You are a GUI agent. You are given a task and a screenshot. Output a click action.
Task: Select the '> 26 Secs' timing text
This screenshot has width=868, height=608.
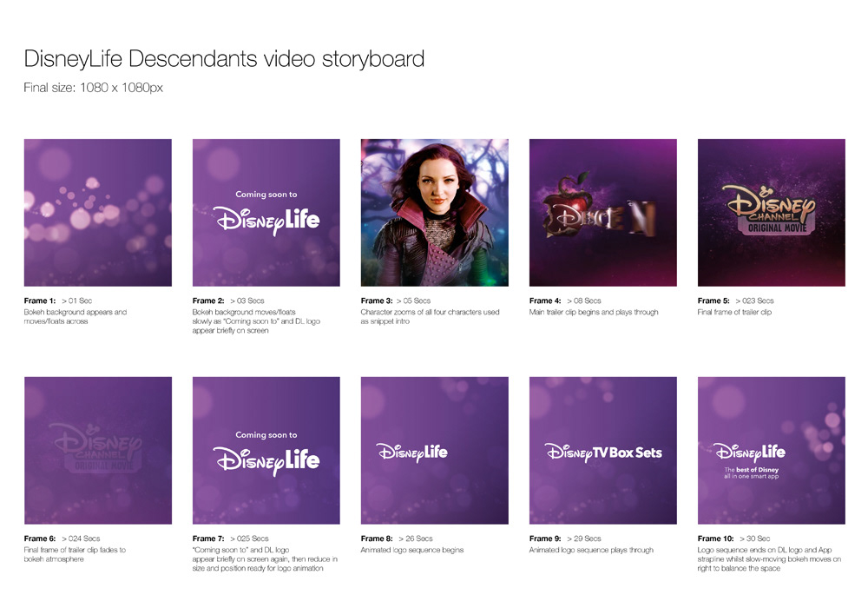(416, 539)
